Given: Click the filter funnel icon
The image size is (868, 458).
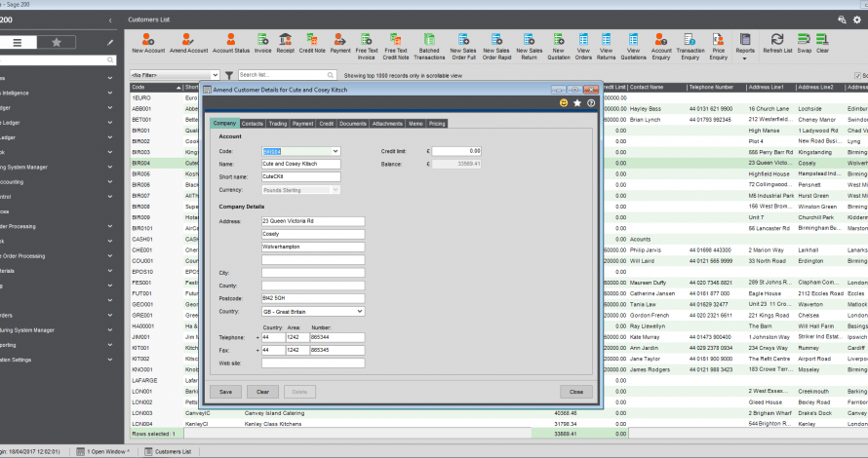Looking at the screenshot, I should tap(228, 75).
